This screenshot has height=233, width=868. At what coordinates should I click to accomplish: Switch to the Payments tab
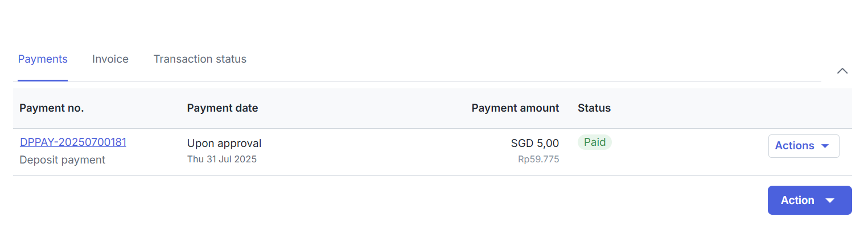tap(43, 59)
